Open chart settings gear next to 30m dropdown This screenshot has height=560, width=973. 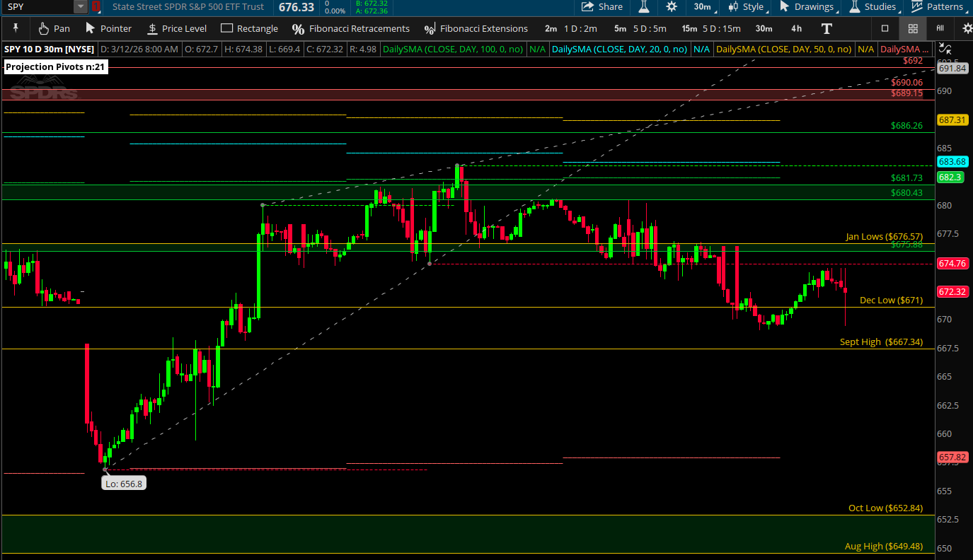pos(672,7)
